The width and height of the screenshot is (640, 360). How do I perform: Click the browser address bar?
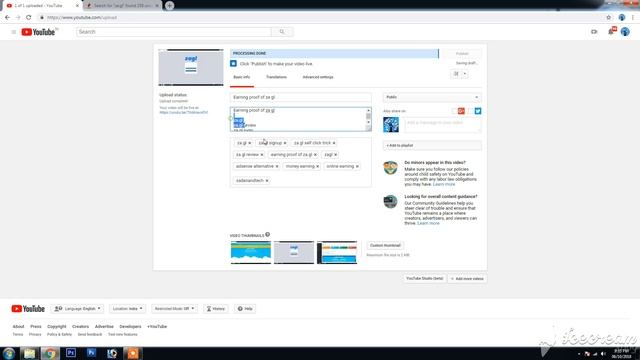coord(320,18)
